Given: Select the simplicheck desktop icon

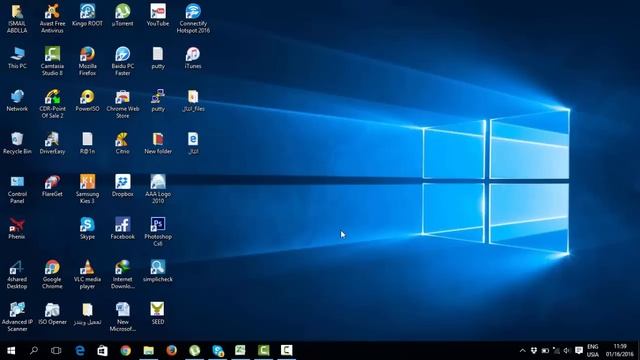Looking at the screenshot, I should pos(158,271).
